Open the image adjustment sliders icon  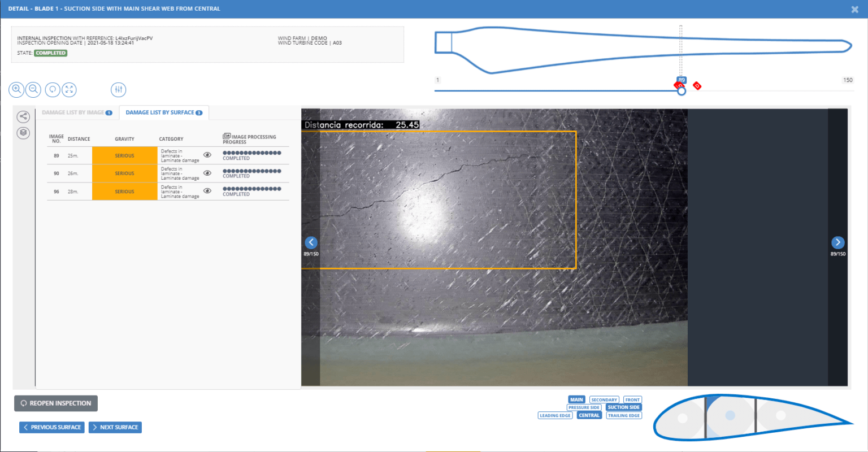click(118, 89)
